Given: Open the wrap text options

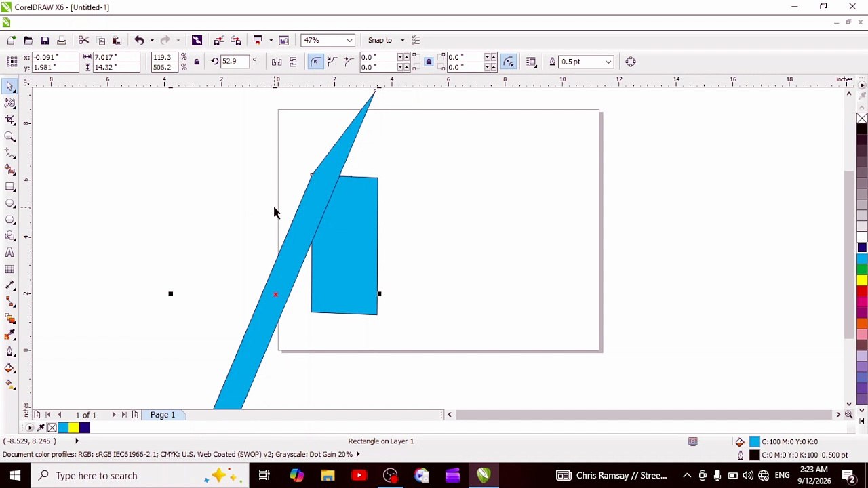Looking at the screenshot, I should click(532, 62).
